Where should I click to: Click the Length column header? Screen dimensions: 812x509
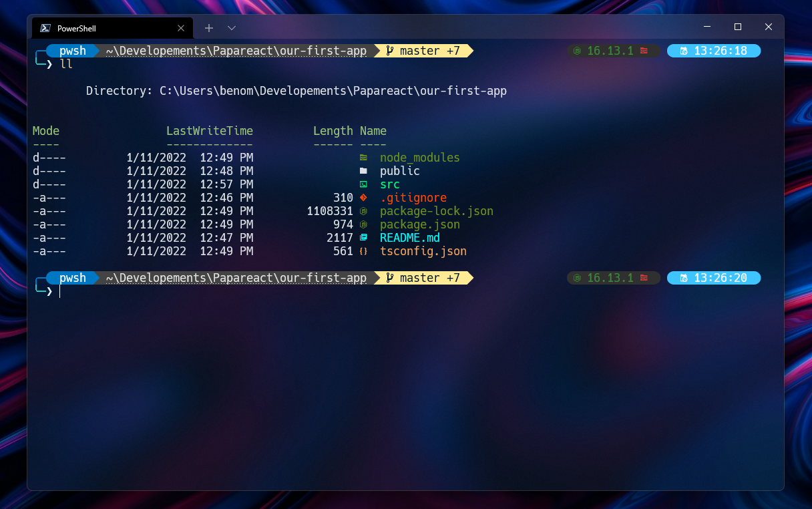[x=333, y=131]
